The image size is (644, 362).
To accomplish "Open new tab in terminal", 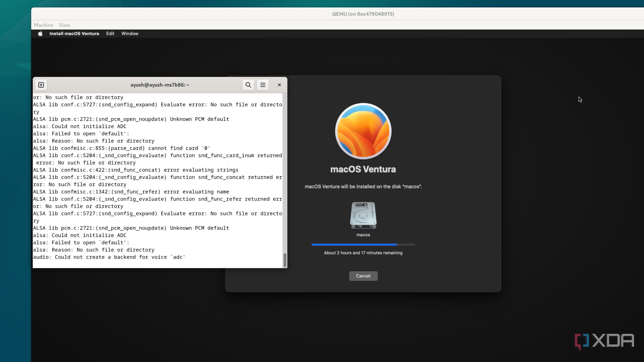I will tap(41, 85).
